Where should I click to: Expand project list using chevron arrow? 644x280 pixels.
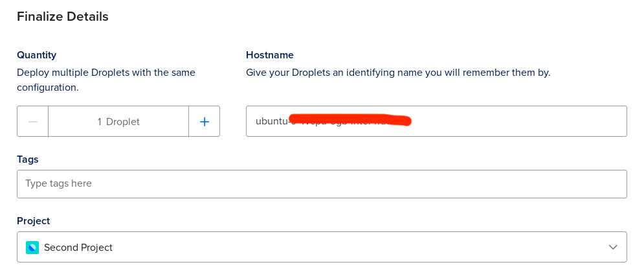tap(613, 247)
